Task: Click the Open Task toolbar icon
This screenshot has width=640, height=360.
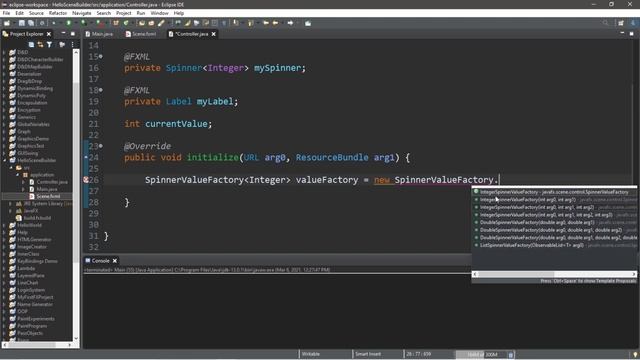Action: [151, 23]
